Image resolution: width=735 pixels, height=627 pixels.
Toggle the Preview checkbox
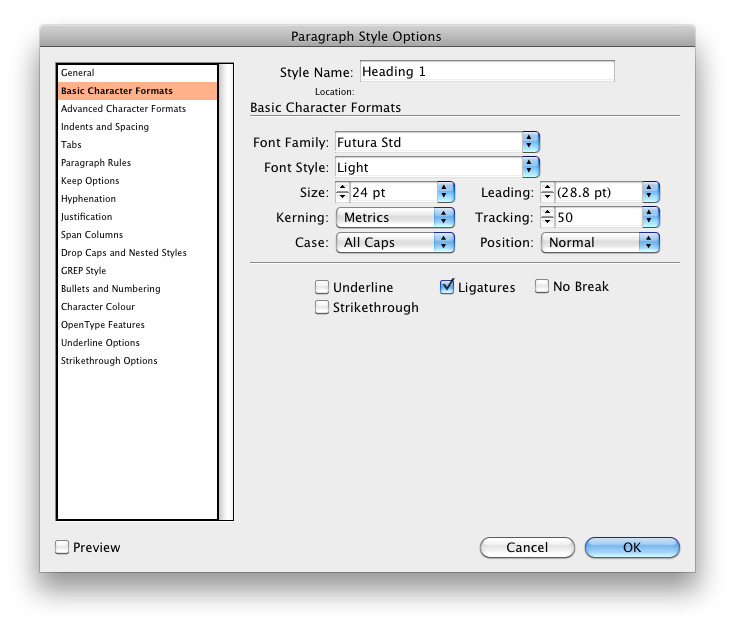pyautogui.click(x=62, y=547)
